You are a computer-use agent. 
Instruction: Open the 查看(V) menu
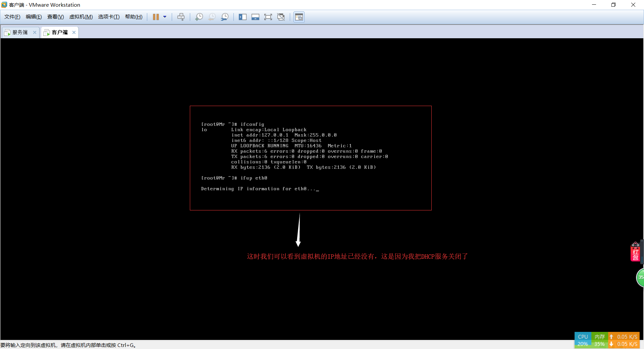click(55, 17)
